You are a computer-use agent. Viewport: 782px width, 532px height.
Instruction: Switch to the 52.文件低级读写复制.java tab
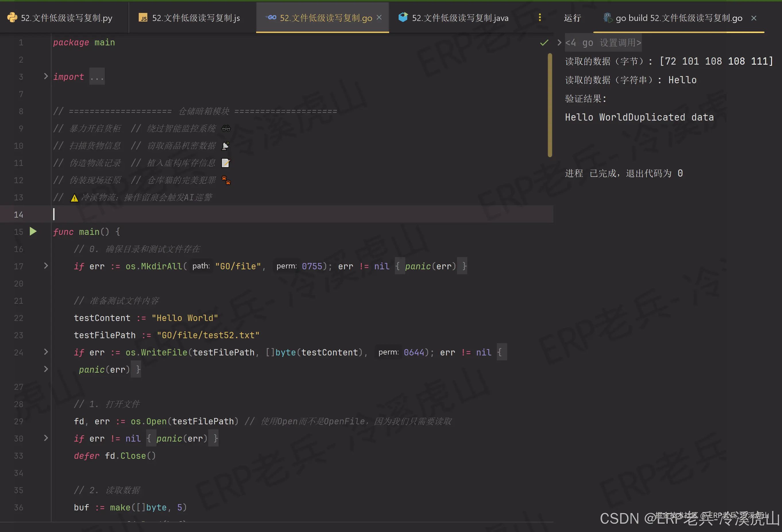click(x=460, y=18)
